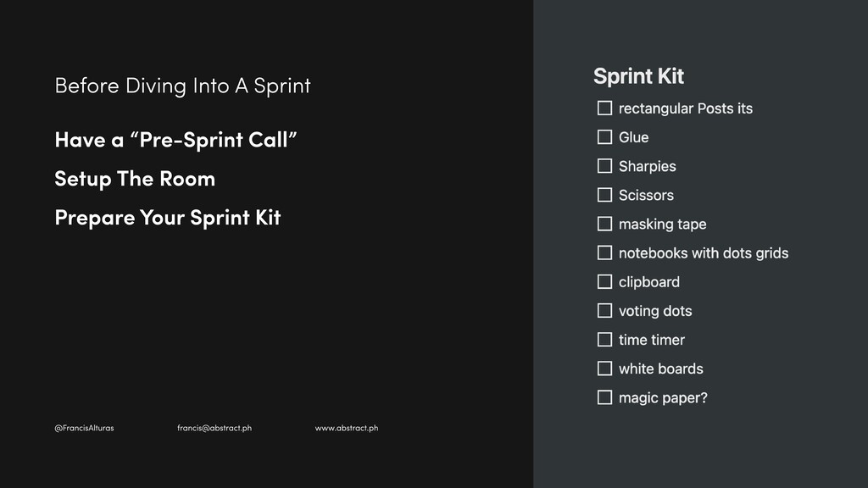Viewport: 868px width, 488px height.
Task: Mark time timer as done
Action: click(604, 339)
